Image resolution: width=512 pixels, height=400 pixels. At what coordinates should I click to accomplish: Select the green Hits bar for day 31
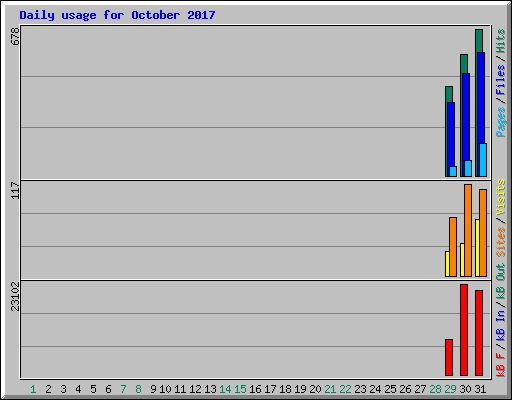click(x=479, y=41)
